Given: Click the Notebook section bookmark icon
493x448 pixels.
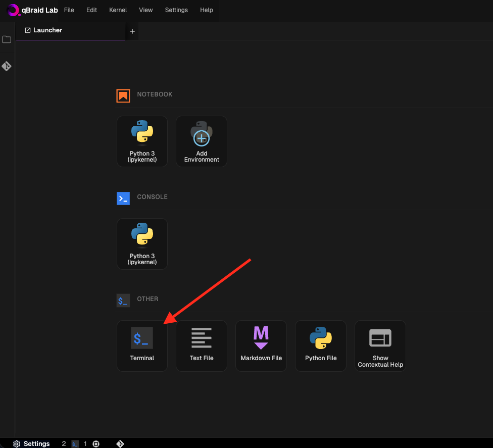Looking at the screenshot, I should (x=123, y=96).
